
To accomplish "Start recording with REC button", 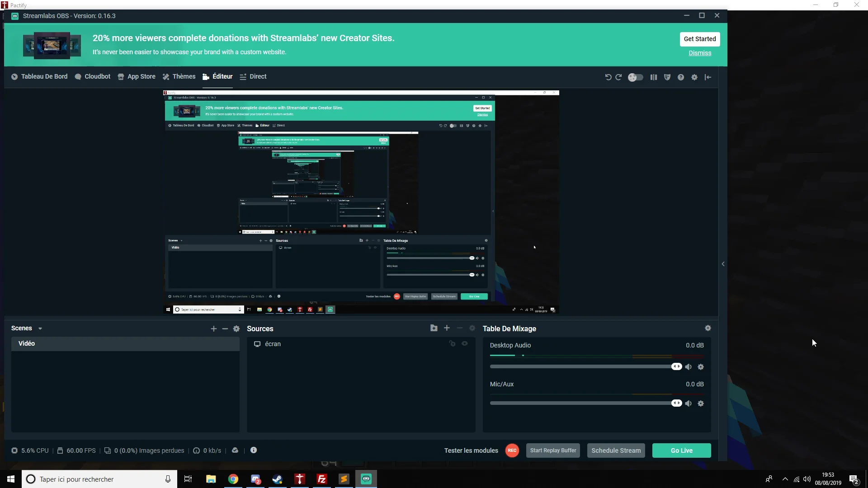I will tap(512, 451).
